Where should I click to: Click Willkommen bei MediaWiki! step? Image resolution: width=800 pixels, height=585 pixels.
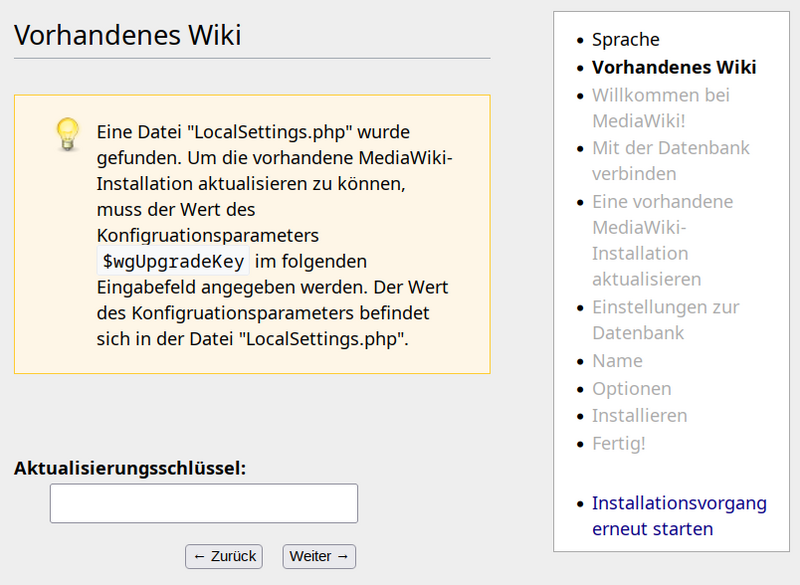(661, 108)
